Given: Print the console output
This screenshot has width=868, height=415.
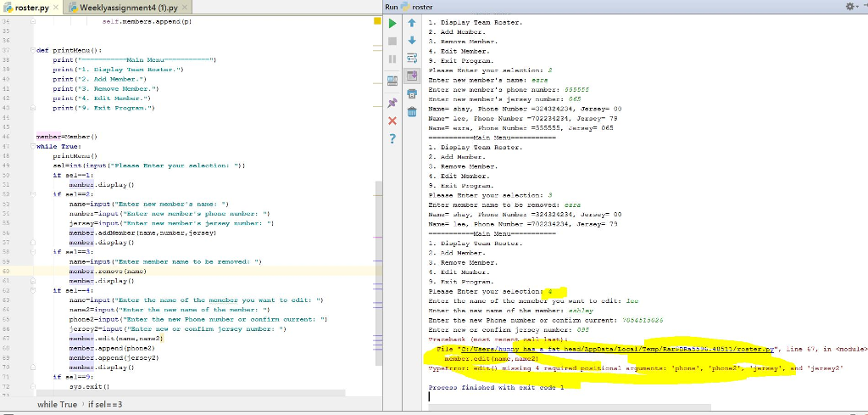Looking at the screenshot, I should click(x=412, y=94).
